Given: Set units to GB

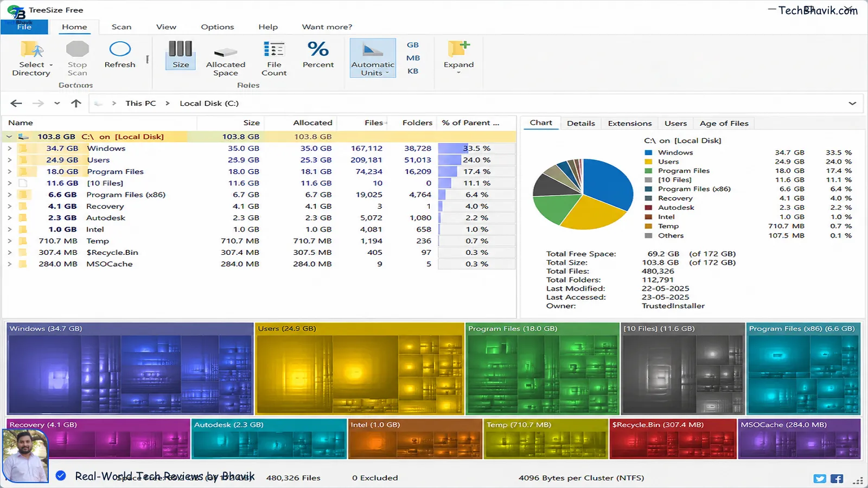Looking at the screenshot, I should pos(413,45).
